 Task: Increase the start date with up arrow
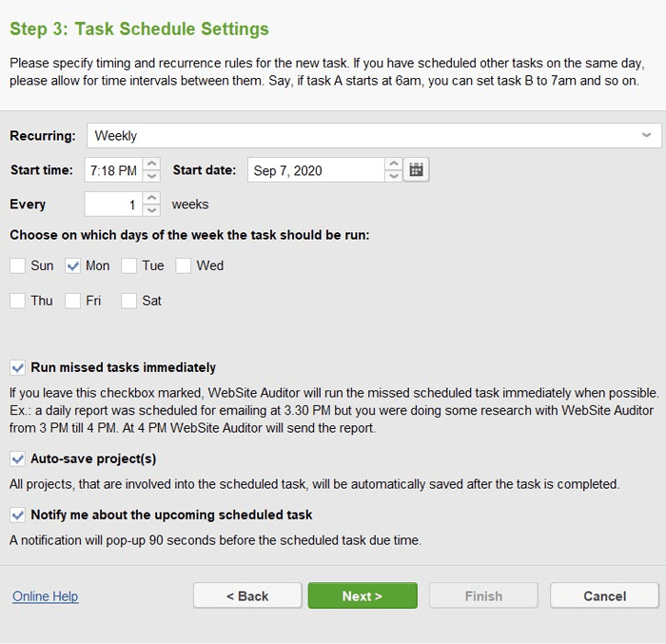pyautogui.click(x=394, y=164)
